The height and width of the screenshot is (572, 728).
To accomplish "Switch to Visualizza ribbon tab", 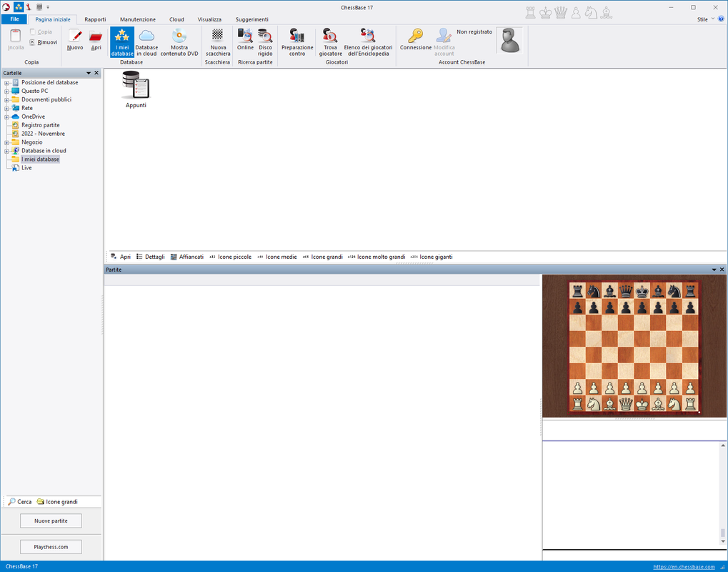I will (x=209, y=19).
